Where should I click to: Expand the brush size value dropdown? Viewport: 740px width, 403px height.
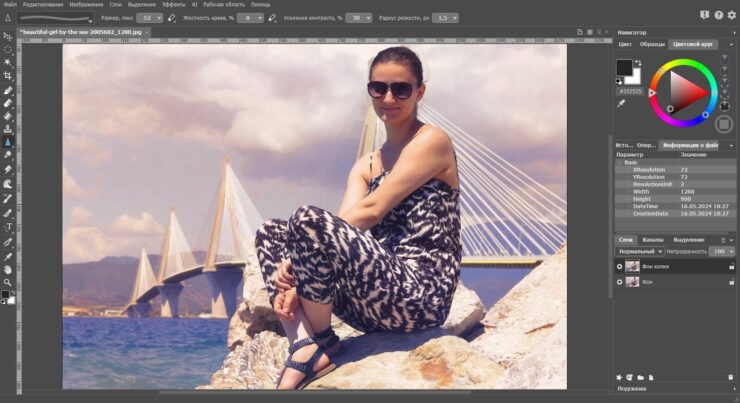tap(159, 18)
